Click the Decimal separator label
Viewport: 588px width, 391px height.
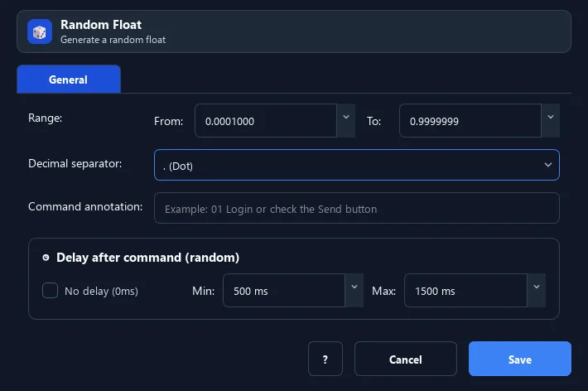point(75,163)
